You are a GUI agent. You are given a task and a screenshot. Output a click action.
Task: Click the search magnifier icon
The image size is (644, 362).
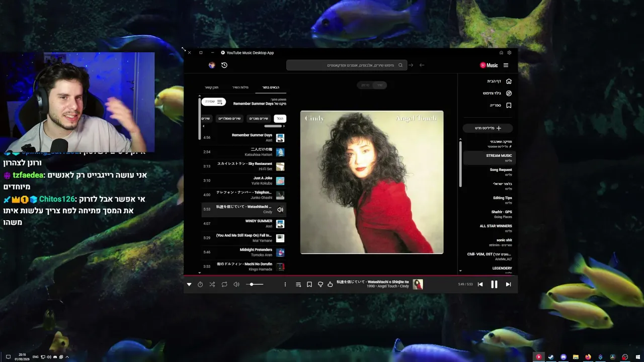tap(400, 65)
